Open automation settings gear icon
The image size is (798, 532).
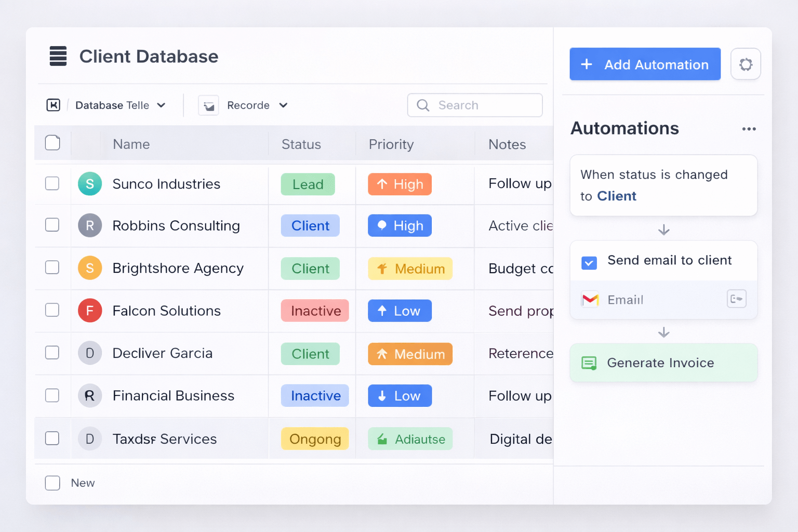click(x=746, y=64)
